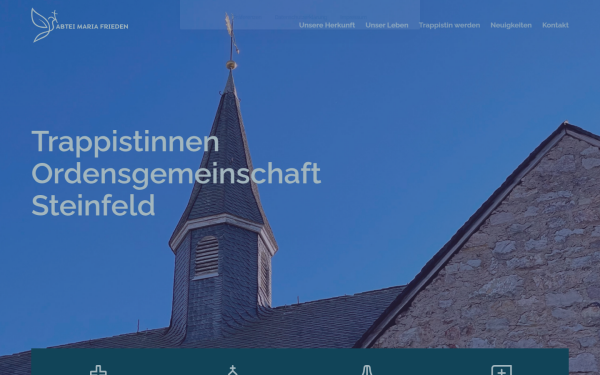The height and width of the screenshot is (375, 600).
Task: Navigate to Kontakt page
Action: [x=555, y=25]
